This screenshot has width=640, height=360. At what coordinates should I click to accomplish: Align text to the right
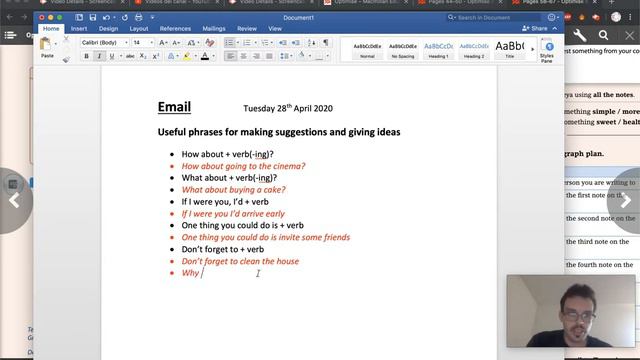pos(256,56)
